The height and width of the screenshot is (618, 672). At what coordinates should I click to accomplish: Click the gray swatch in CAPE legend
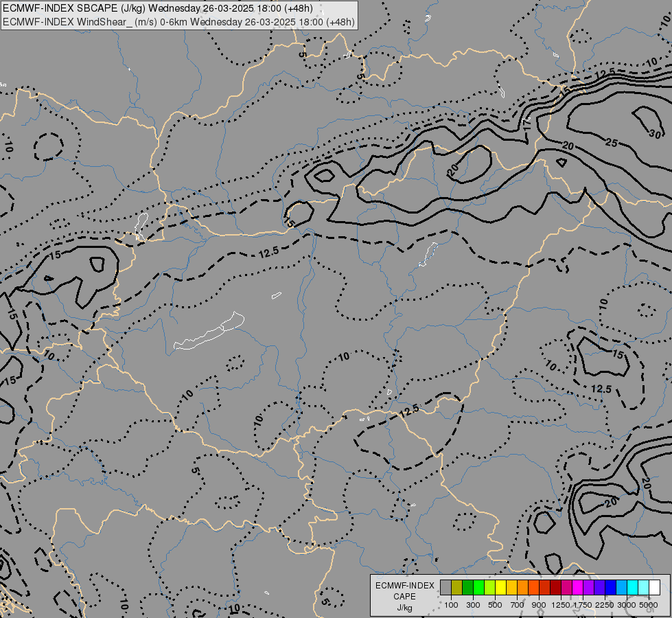point(445,587)
